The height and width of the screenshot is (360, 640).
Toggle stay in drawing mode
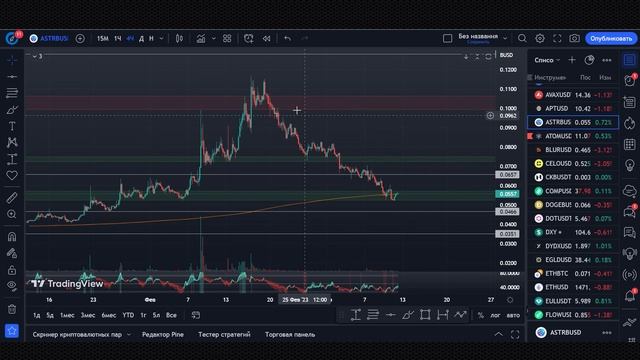(x=12, y=253)
